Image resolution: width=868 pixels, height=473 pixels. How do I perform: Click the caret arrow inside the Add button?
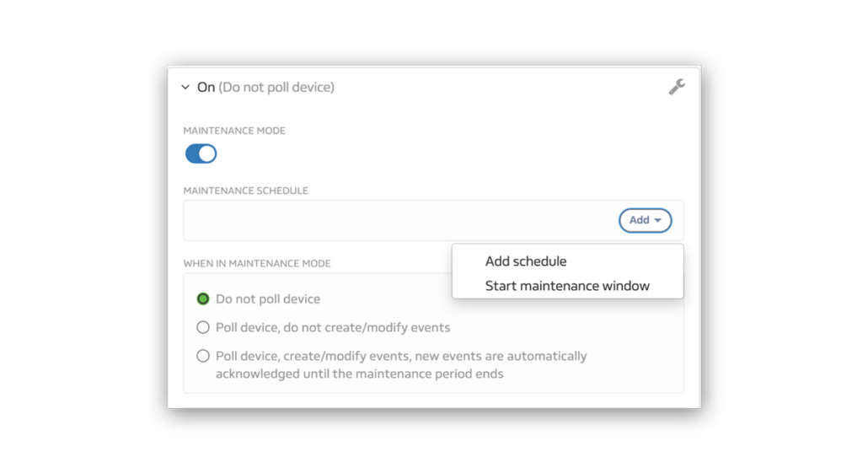point(657,220)
